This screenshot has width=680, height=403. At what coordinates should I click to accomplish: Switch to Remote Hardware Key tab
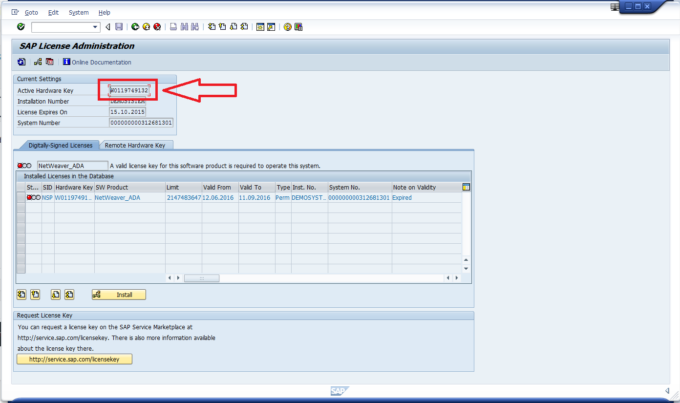click(135, 145)
